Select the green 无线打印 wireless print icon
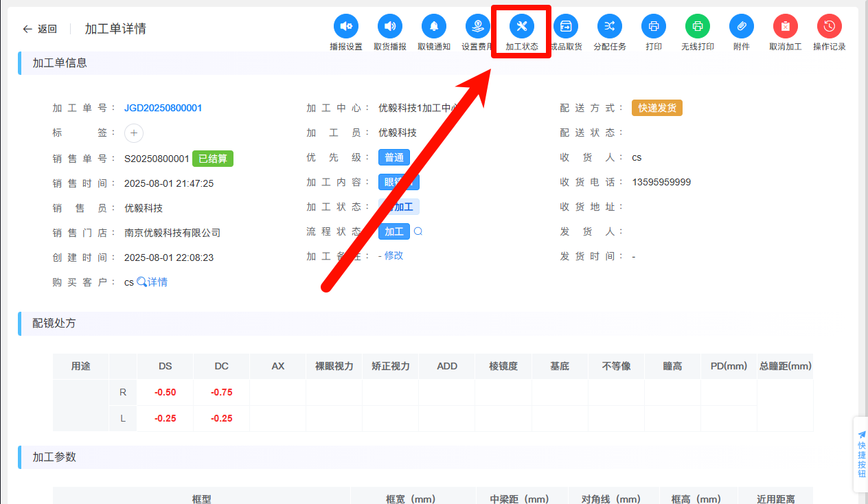 [x=698, y=27]
